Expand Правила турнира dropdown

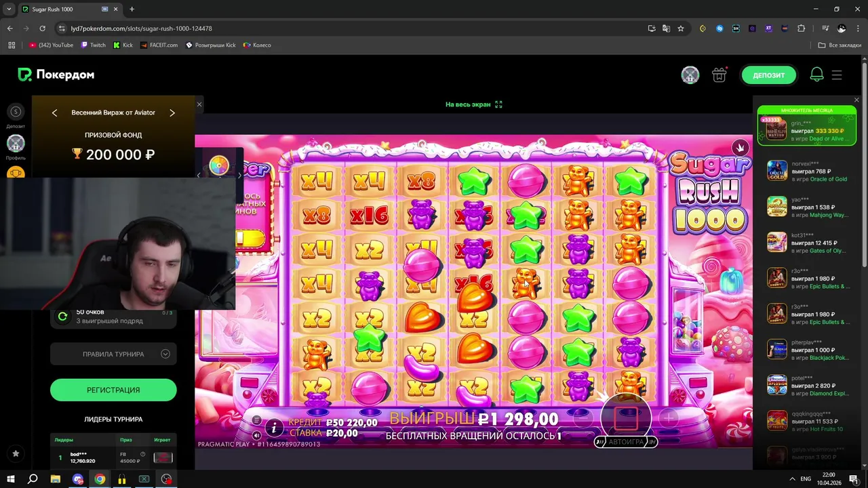(113, 354)
